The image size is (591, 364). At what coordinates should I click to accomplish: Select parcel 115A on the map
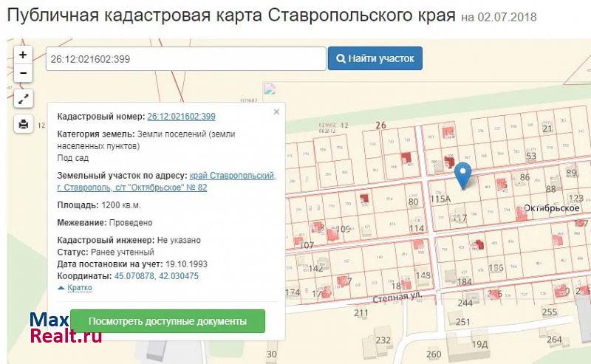[x=440, y=199]
